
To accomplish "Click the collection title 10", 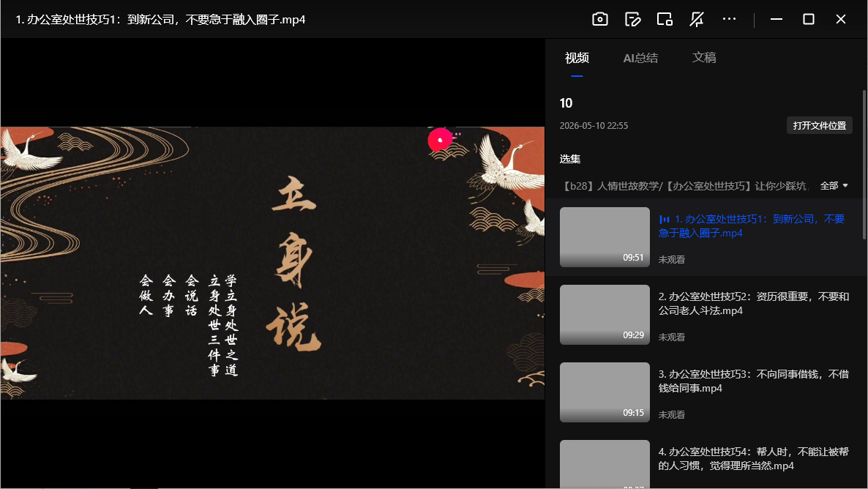I will click(566, 103).
